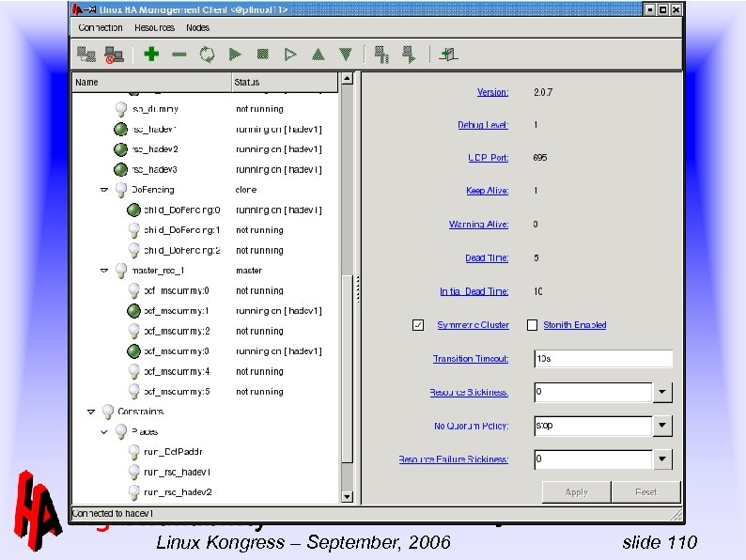Click the Warning Alive link label
Image resolution: width=746 pixels, height=560 pixels.
[x=478, y=225]
